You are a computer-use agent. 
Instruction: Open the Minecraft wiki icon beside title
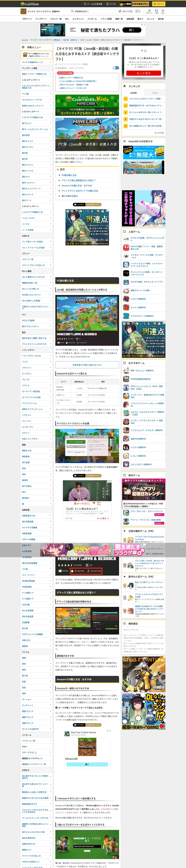click(x=23, y=11)
